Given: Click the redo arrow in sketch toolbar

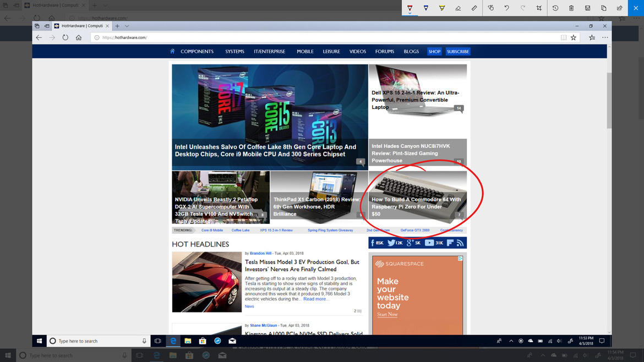Looking at the screenshot, I should 523,8.
